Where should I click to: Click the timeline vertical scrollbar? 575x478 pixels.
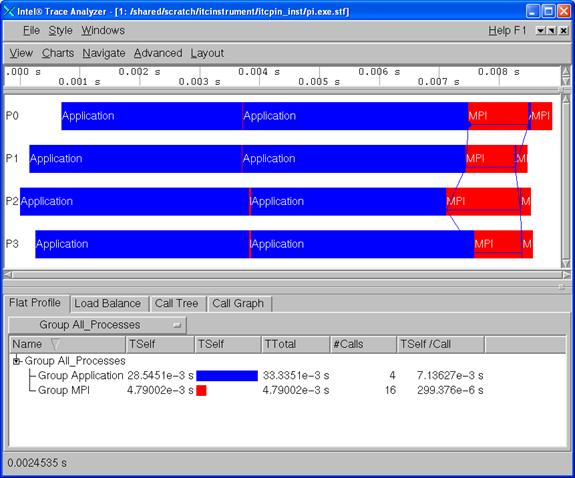click(x=566, y=181)
